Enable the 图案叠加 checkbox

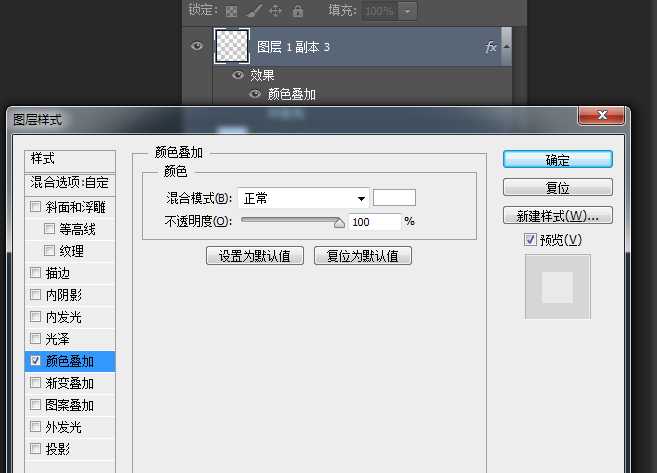(x=36, y=404)
